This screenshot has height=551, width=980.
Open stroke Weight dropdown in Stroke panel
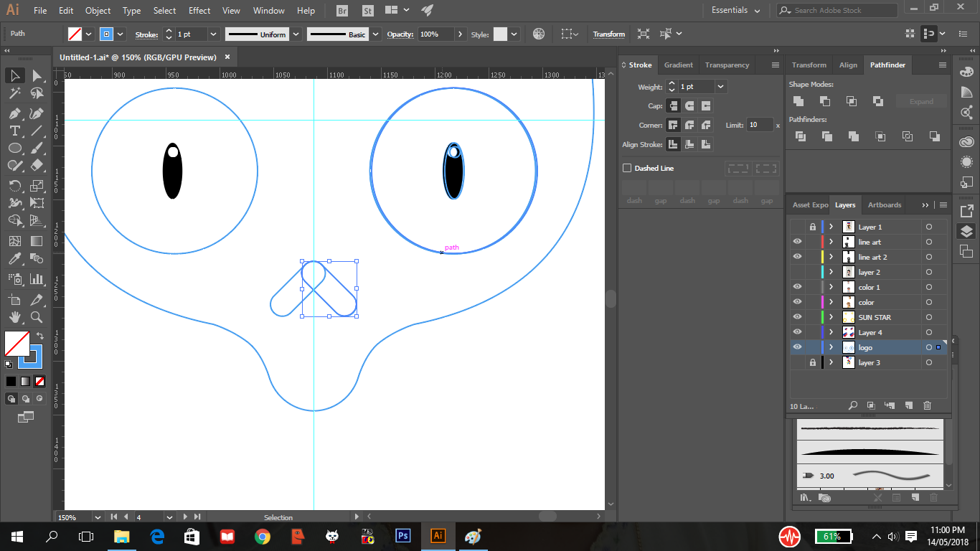[720, 86]
